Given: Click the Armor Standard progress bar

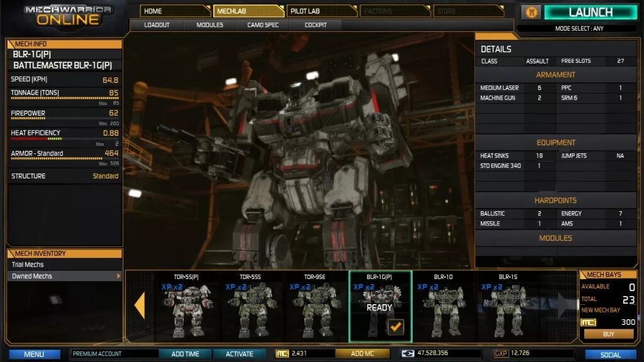Looking at the screenshot, I should click(65, 158).
